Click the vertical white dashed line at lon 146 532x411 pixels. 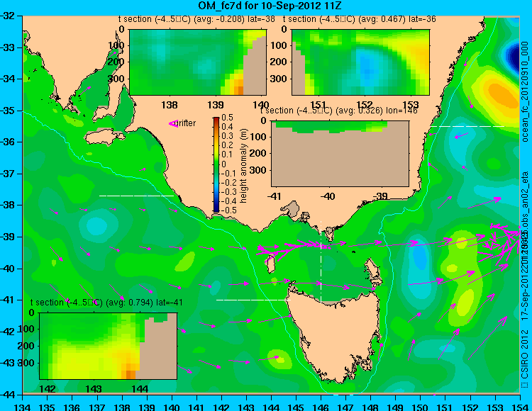coord(321,261)
